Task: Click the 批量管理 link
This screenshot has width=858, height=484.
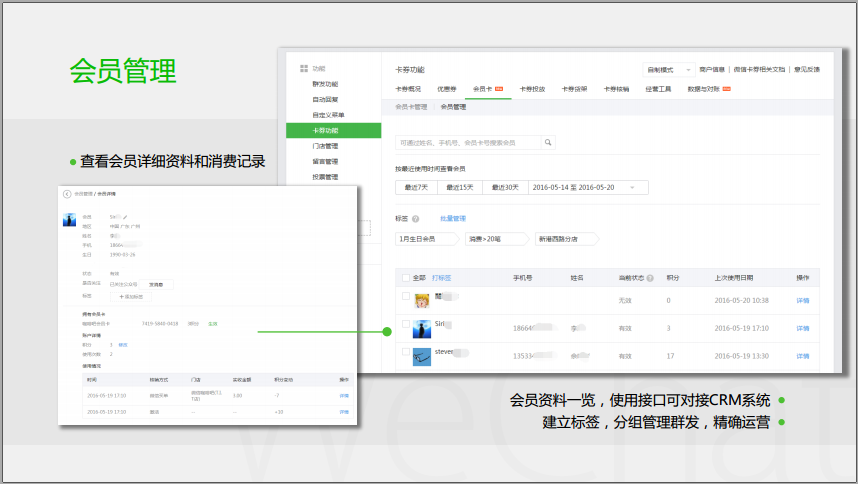Action: point(453,218)
